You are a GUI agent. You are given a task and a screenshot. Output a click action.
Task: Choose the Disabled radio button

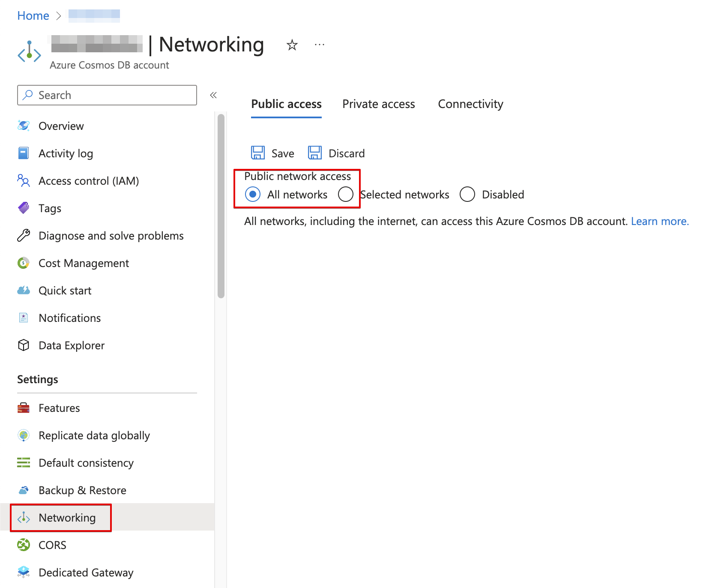tap(467, 195)
